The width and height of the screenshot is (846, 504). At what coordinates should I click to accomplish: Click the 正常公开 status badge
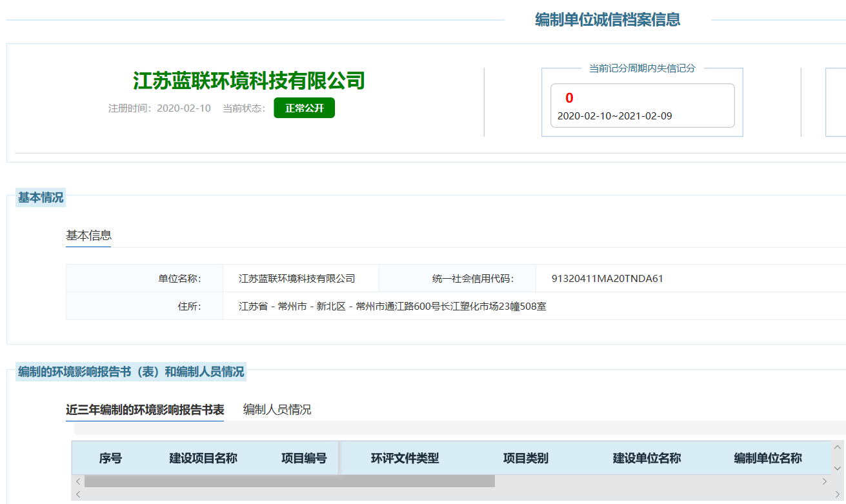(304, 108)
